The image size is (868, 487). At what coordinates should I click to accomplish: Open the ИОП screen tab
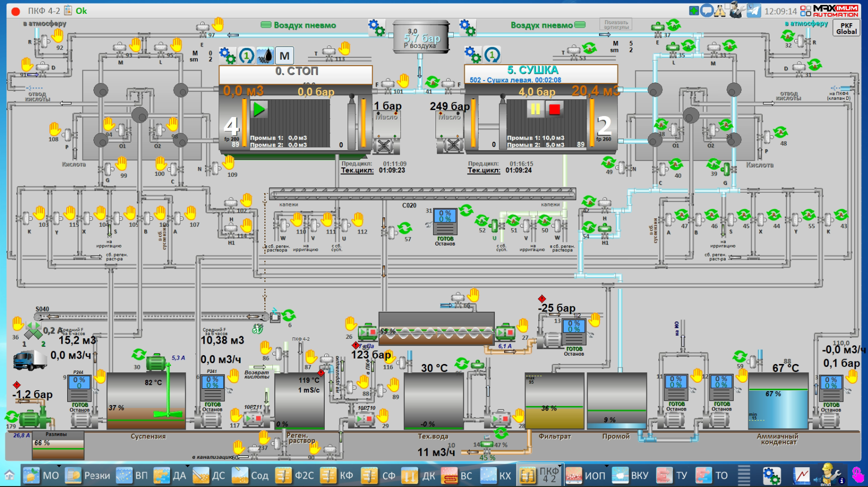pos(586,475)
